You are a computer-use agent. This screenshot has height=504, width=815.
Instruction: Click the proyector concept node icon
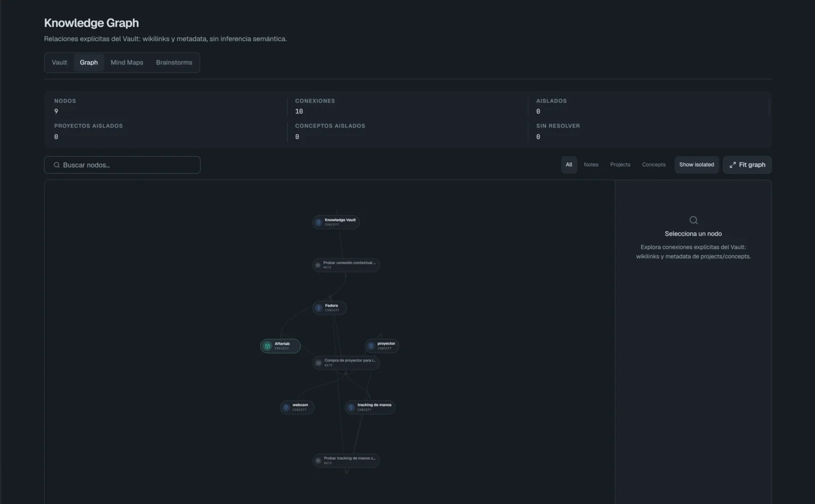point(371,346)
